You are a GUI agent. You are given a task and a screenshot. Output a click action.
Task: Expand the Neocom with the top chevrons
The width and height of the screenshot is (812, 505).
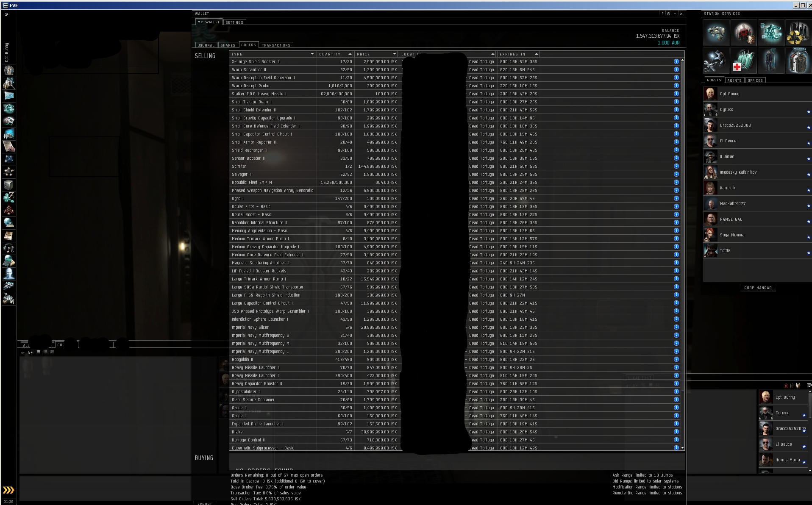tap(6, 14)
